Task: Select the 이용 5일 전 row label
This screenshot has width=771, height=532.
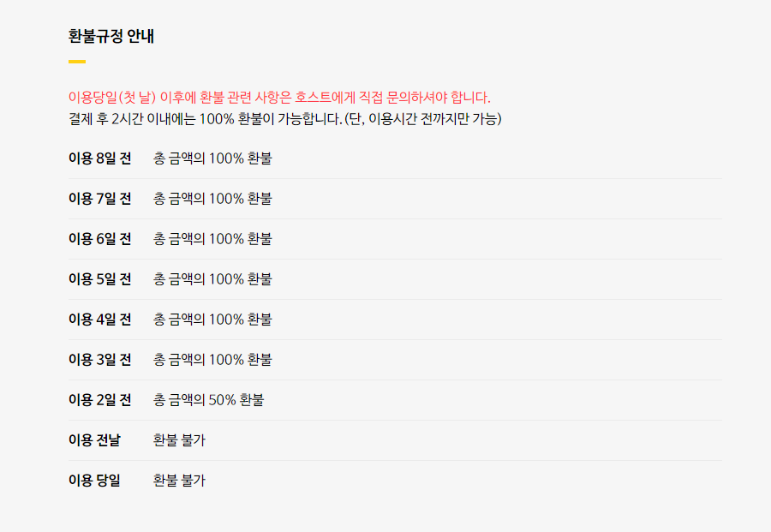Action: pyautogui.click(x=99, y=279)
